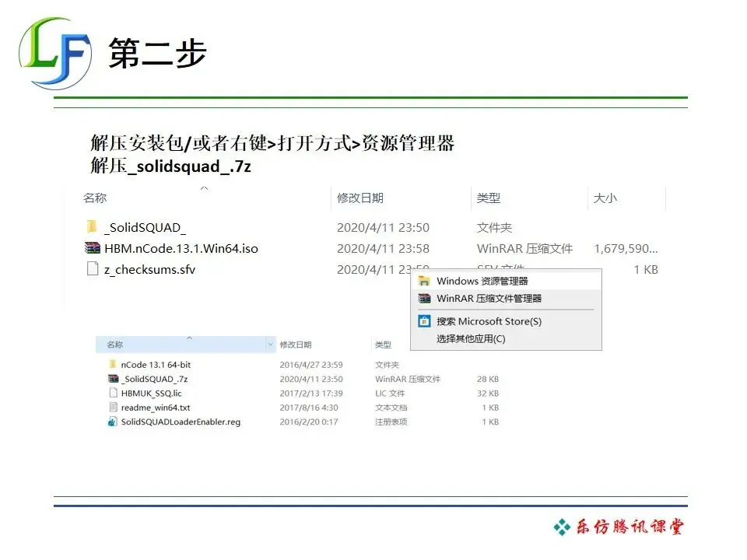This screenshot has height=560, width=747.
Task: Select HBMUK_SSQ.lic file name
Action: pos(151,394)
